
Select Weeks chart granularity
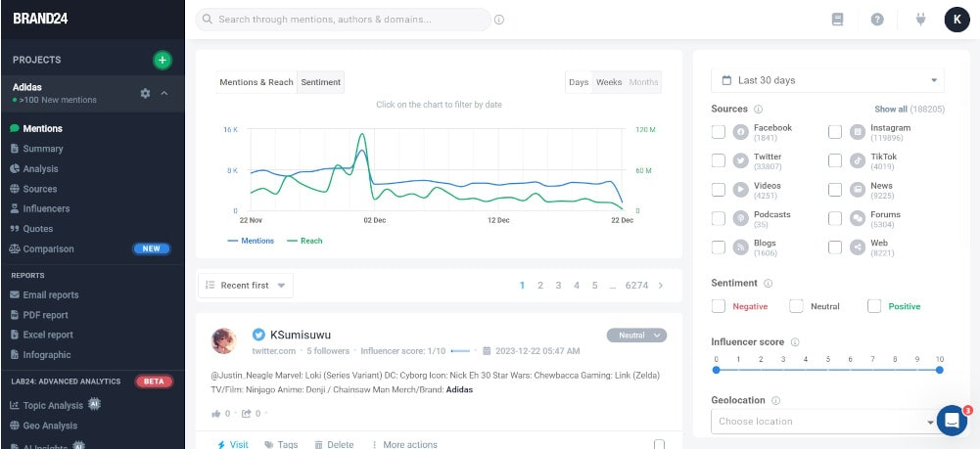click(x=609, y=82)
